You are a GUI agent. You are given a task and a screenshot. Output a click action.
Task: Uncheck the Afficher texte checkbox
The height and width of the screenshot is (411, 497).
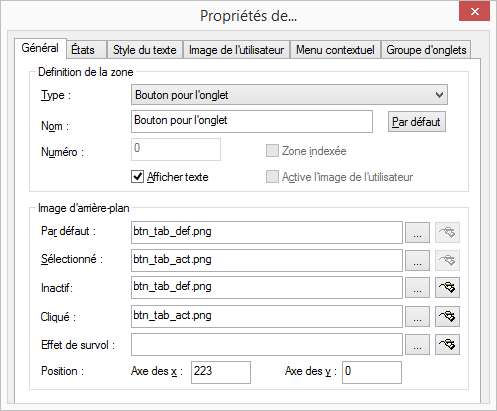point(137,177)
